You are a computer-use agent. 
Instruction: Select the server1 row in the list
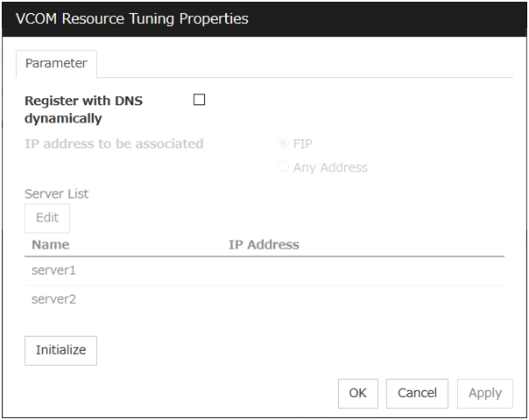pyautogui.click(x=54, y=271)
